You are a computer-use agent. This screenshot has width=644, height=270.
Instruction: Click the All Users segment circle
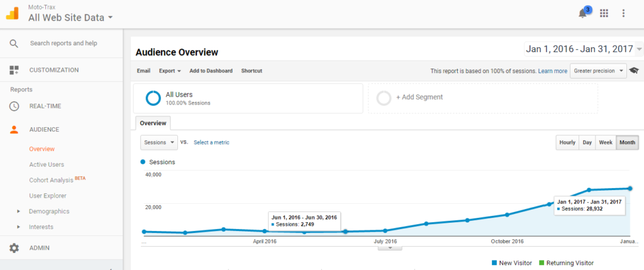(153, 98)
